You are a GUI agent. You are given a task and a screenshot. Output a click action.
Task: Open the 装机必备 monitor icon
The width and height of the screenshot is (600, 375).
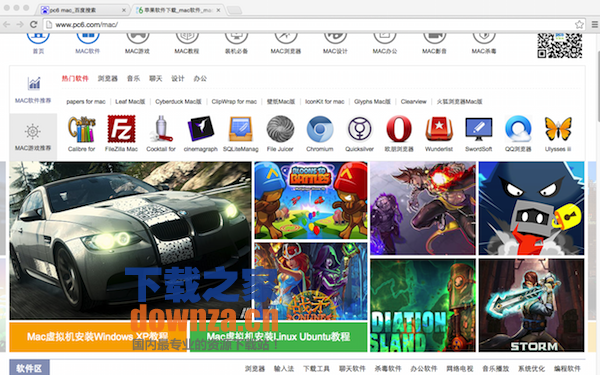(x=236, y=38)
